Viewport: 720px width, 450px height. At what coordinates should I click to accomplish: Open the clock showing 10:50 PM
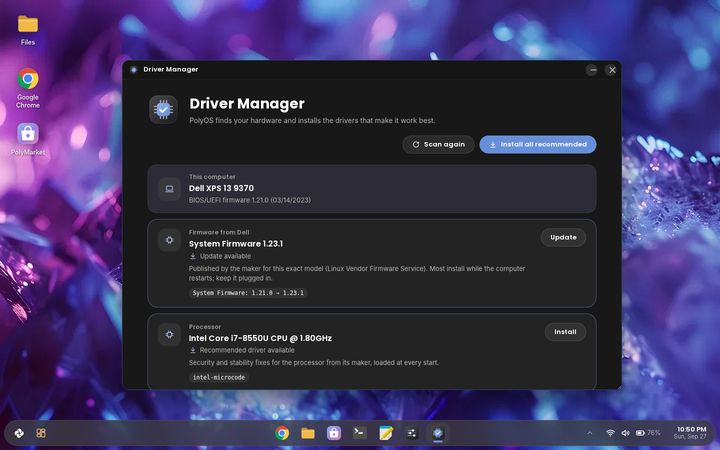691,433
